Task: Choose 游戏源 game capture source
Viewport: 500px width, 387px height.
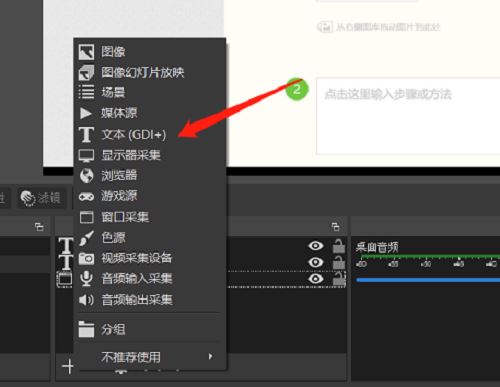Action: click(150, 196)
